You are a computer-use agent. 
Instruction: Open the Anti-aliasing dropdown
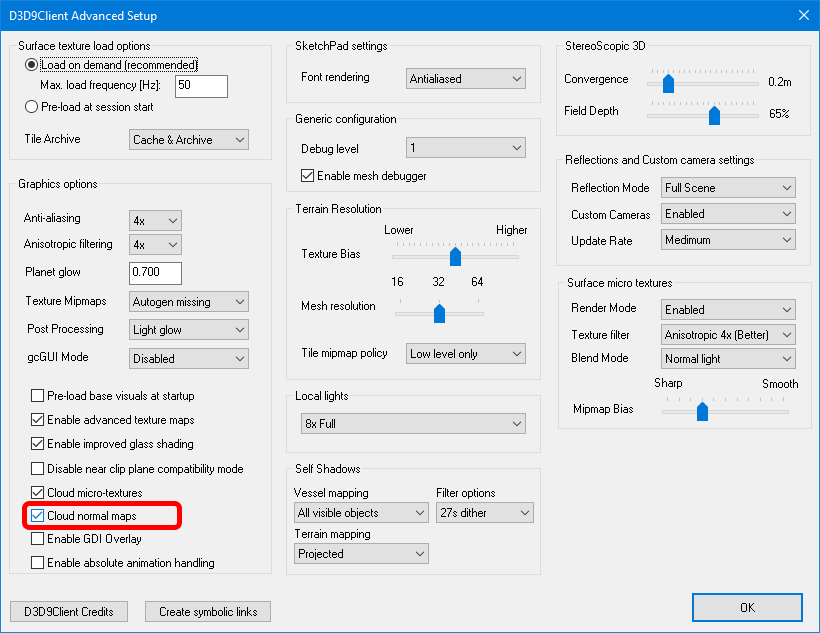tap(155, 221)
